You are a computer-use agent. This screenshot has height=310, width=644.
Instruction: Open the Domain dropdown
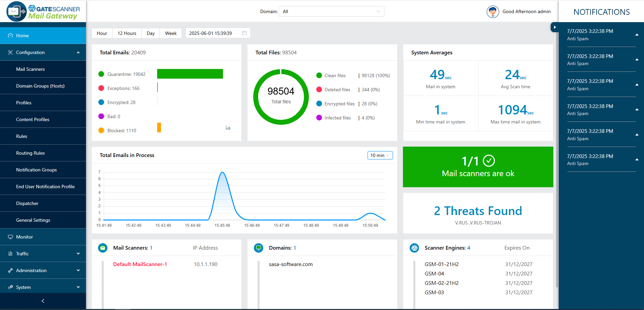pos(331,11)
